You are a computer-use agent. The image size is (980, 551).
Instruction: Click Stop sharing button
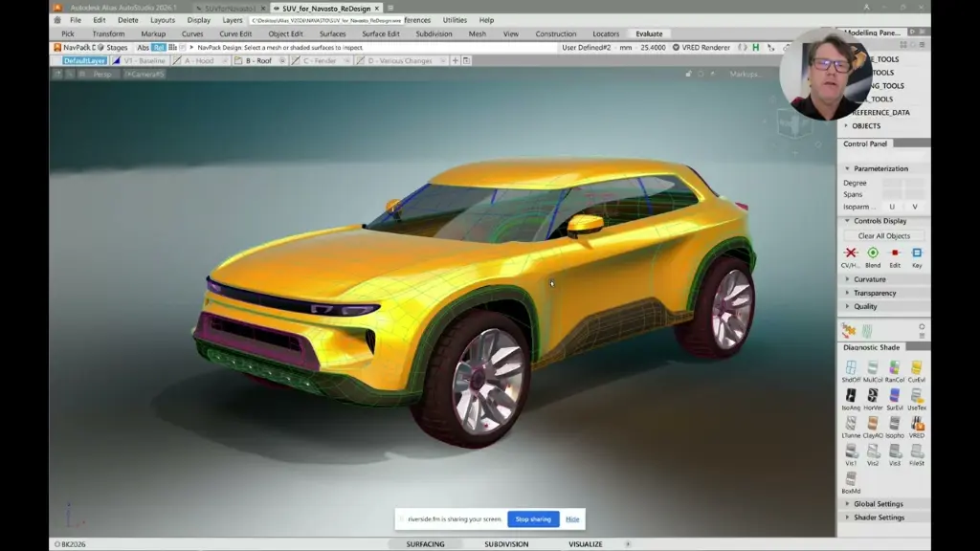tap(533, 519)
